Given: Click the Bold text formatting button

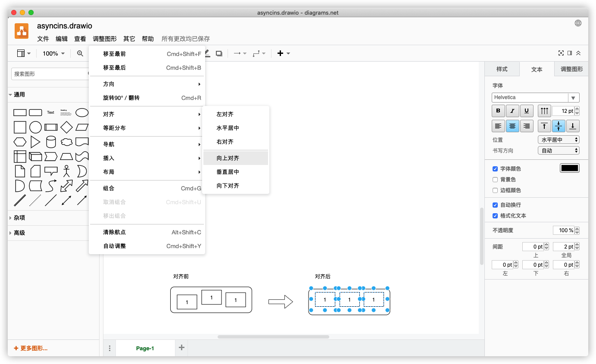Looking at the screenshot, I should coord(498,111).
